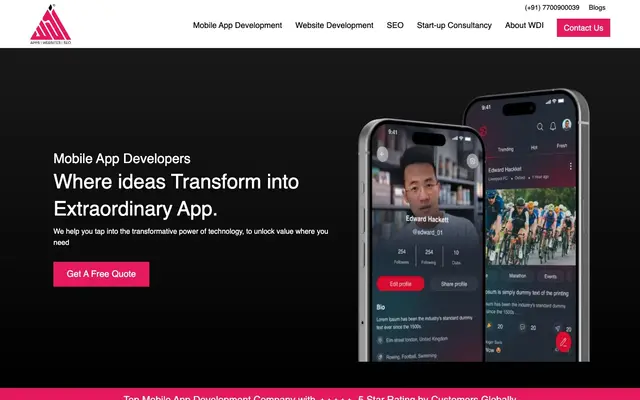Select the Fresh tab on phone mockup
The height and width of the screenshot is (400, 640).
pyautogui.click(x=562, y=146)
